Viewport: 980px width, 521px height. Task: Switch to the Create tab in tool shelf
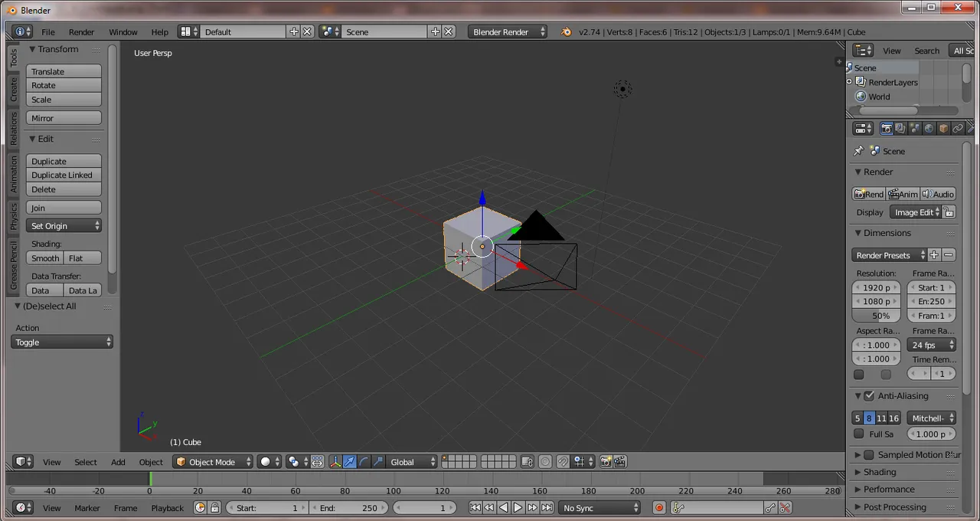[14, 90]
